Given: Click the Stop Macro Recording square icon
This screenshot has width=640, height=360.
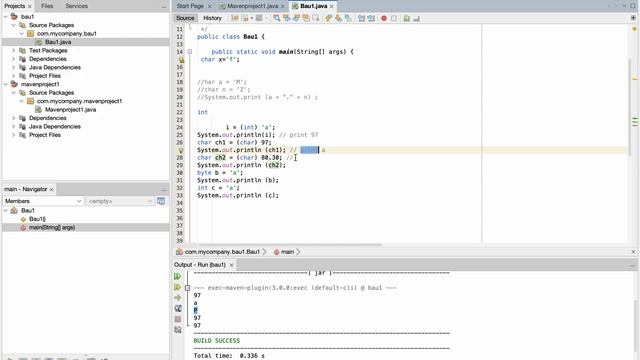Looking at the screenshot, I should tap(394, 18).
